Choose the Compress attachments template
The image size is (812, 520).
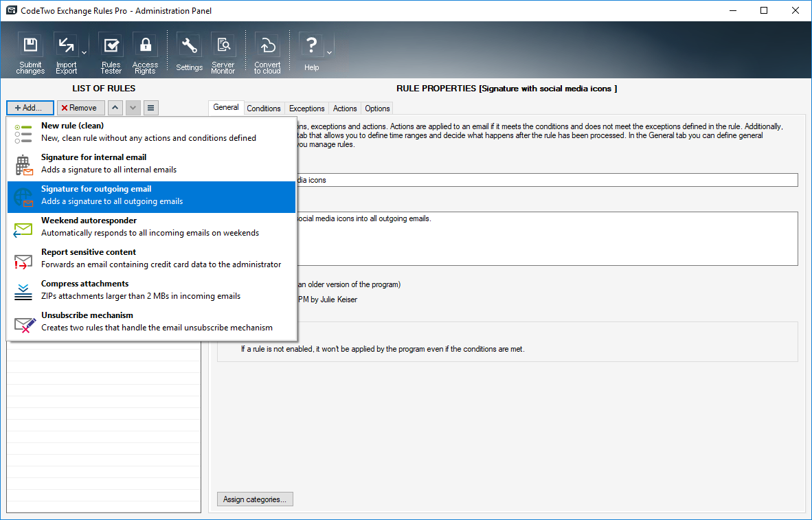click(x=151, y=292)
